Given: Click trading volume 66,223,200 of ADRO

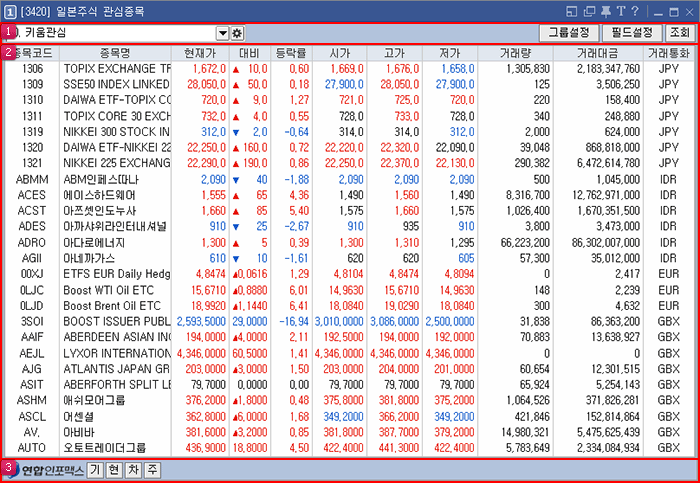Looking at the screenshot, I should 525,242.
